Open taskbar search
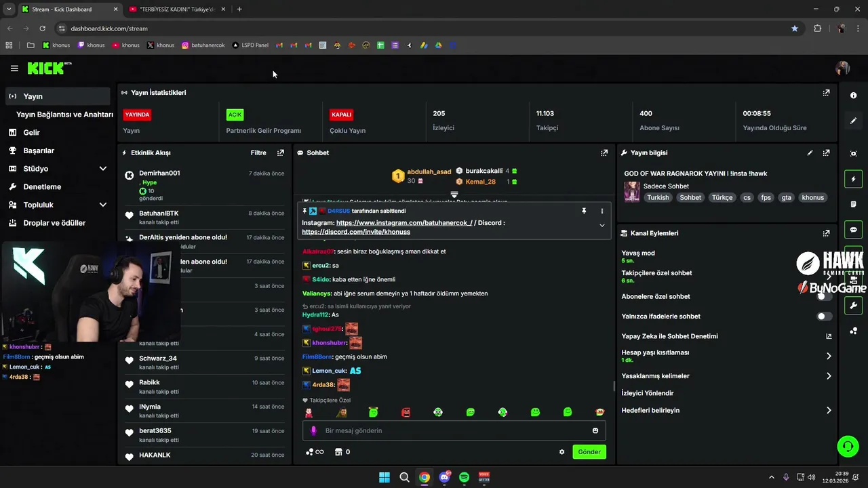Screen dimensions: 868x488 tap(404, 477)
